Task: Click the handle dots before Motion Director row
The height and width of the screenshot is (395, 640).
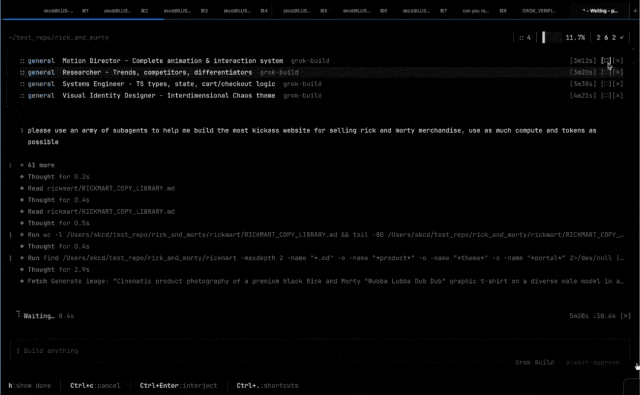Action: pos(22,61)
